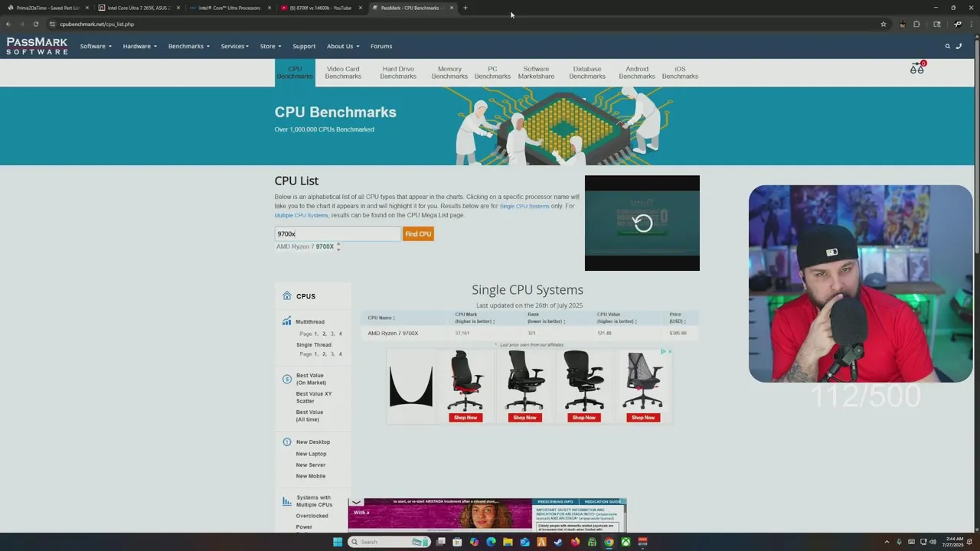The image size is (980, 551).
Task: Close the chair ad with X icon
Action: (x=669, y=352)
